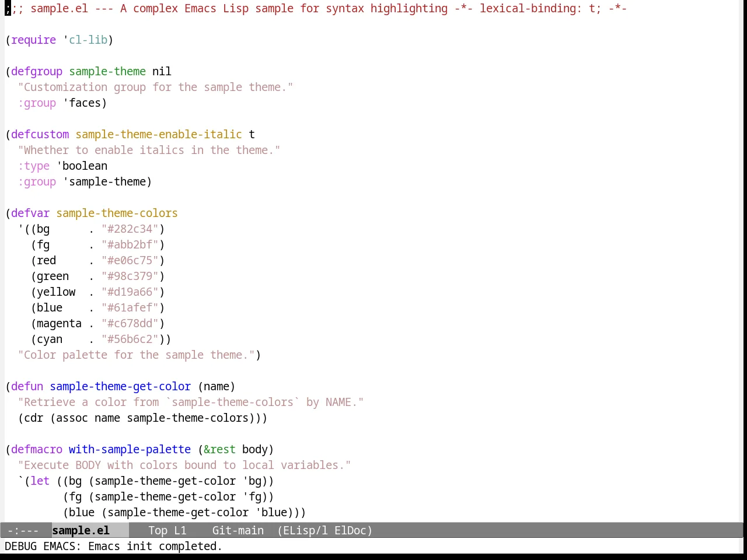The height and width of the screenshot is (560, 747).
Task: Click the 'defcustom' keyword
Action: tap(40, 134)
